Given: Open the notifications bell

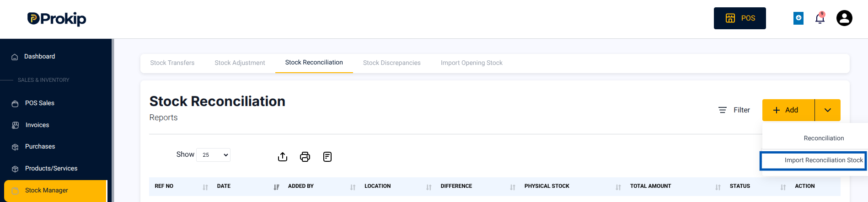Looking at the screenshot, I should click(820, 18).
